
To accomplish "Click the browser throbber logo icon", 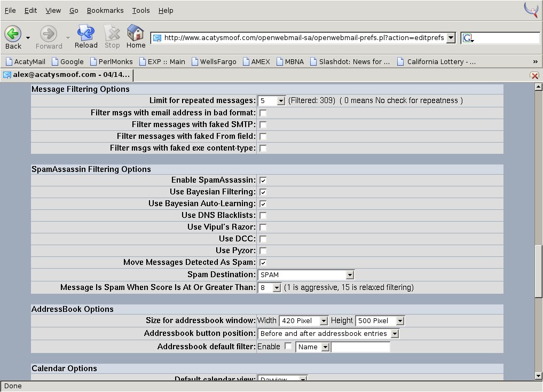I will point(531,10).
